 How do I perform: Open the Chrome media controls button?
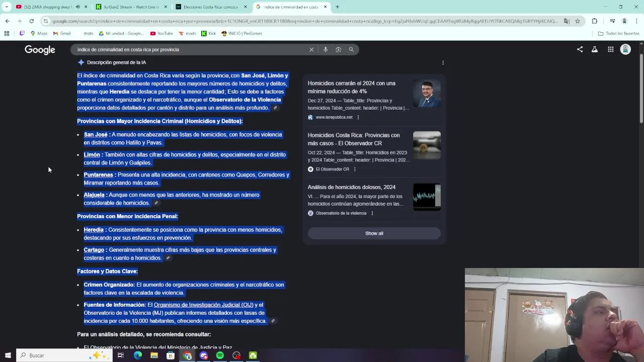(x=612, y=21)
